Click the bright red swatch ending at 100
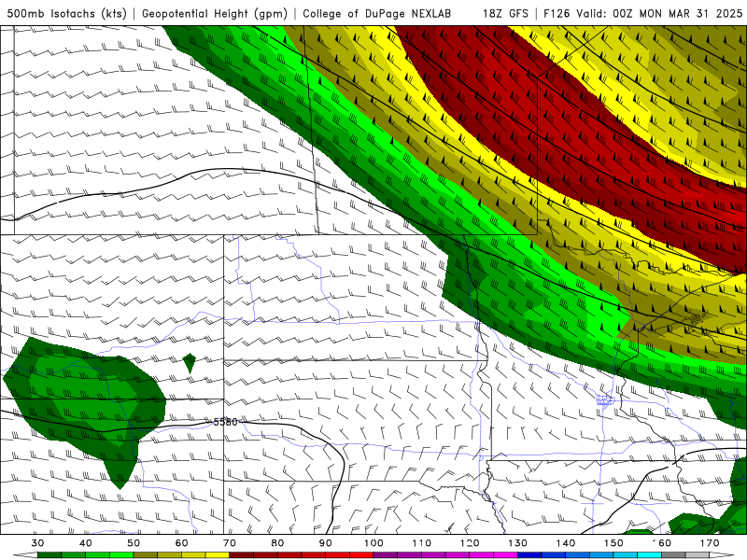This screenshot has height=560, width=747. tap(361, 555)
